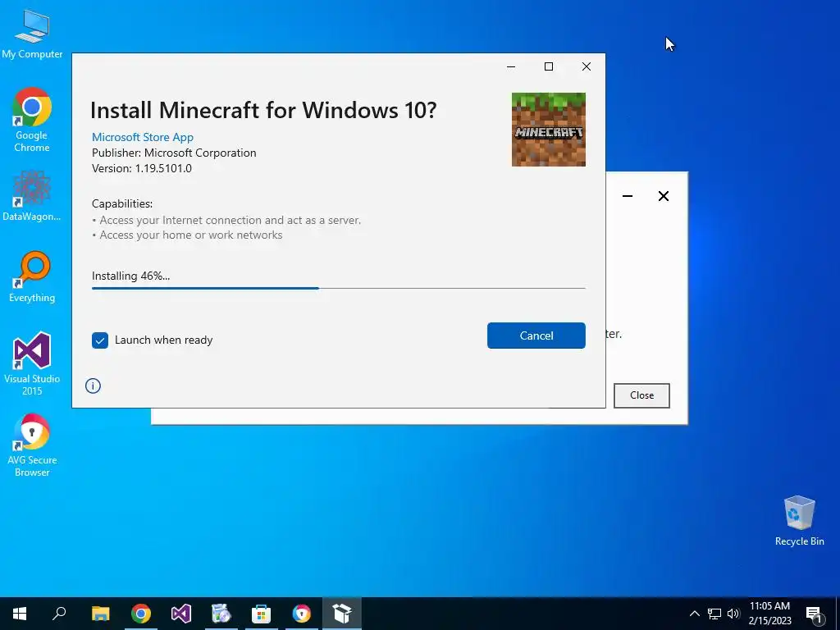Click Close button in background window
Screen dimensions: 840x630
[641, 395]
